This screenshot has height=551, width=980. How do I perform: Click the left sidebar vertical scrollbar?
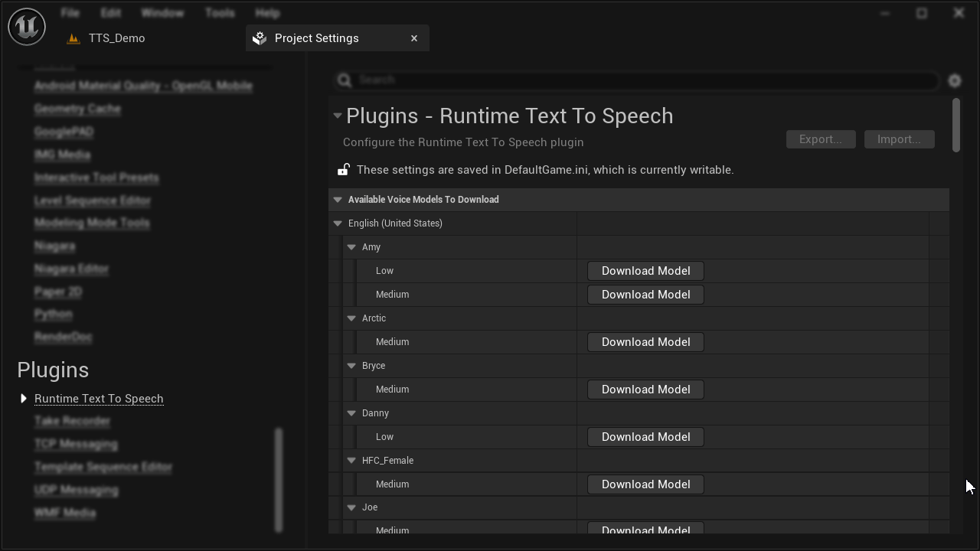click(x=279, y=479)
